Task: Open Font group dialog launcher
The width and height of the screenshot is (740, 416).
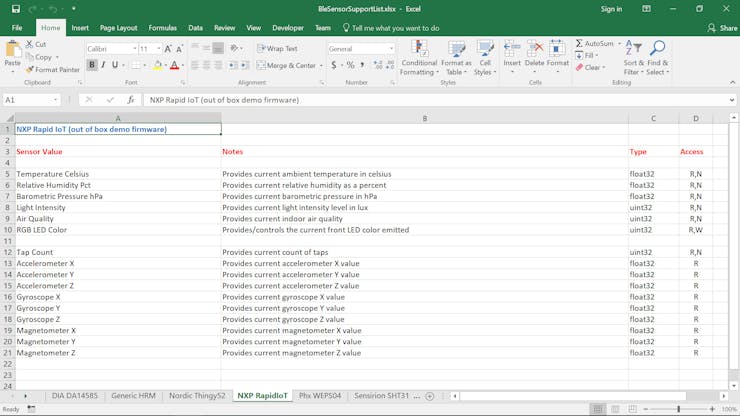Action: point(183,83)
